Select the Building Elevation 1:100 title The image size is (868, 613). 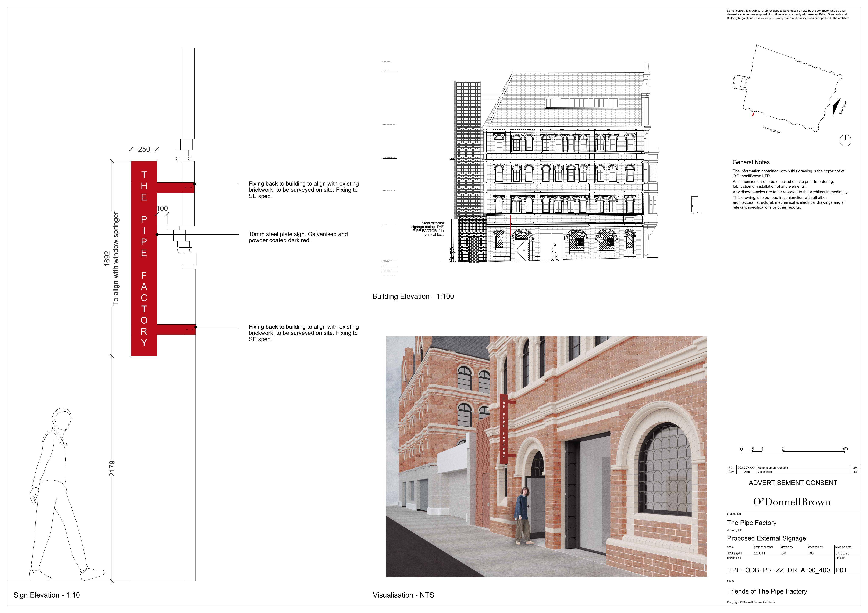tap(413, 296)
